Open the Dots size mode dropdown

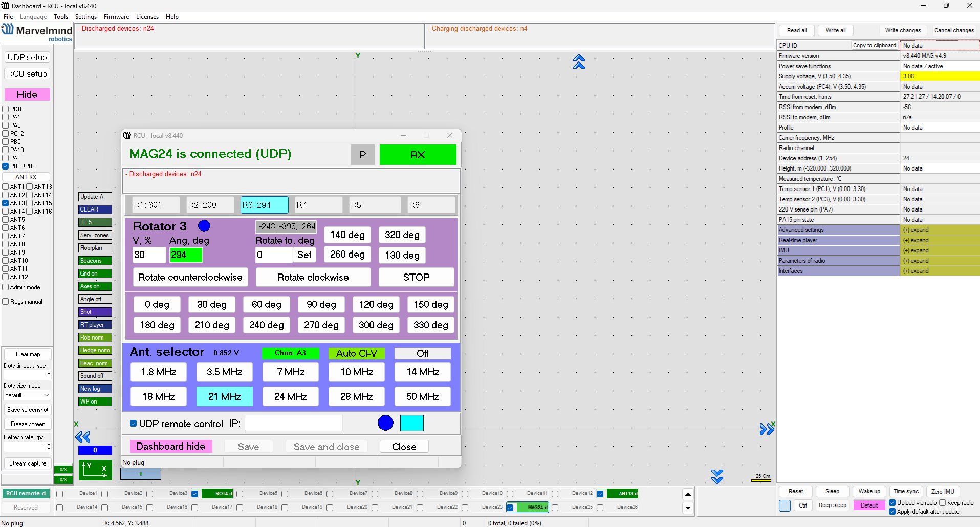tap(27, 395)
